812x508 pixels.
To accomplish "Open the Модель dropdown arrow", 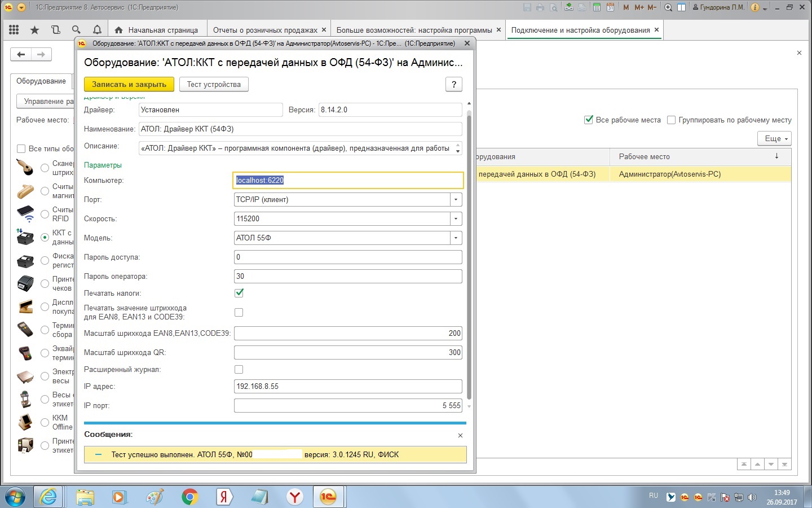I will click(x=456, y=238).
